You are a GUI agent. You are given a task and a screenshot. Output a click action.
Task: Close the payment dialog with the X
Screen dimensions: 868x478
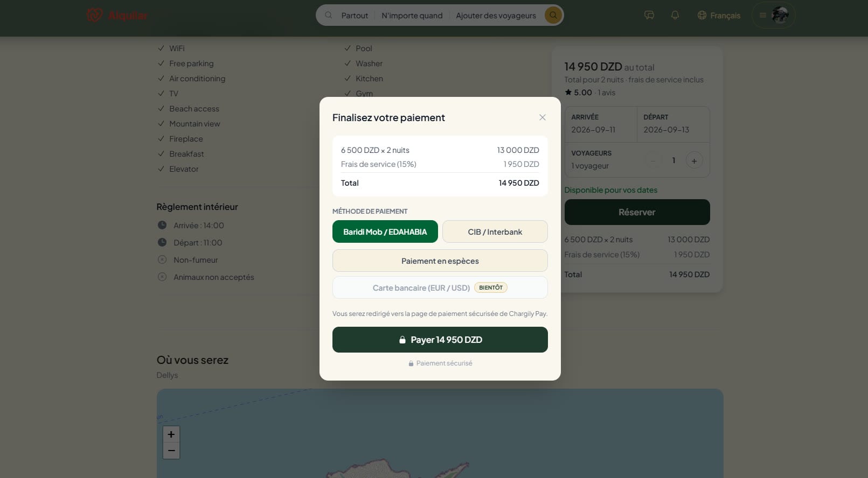click(x=543, y=117)
